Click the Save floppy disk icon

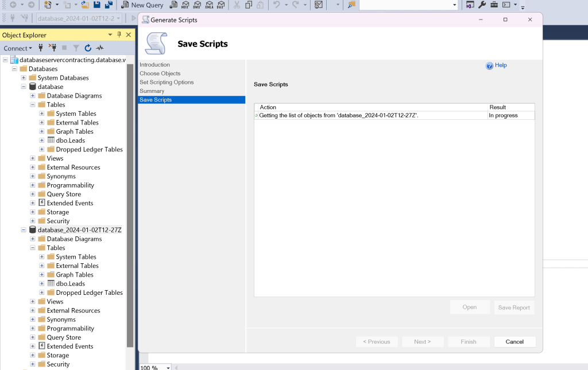click(x=96, y=5)
